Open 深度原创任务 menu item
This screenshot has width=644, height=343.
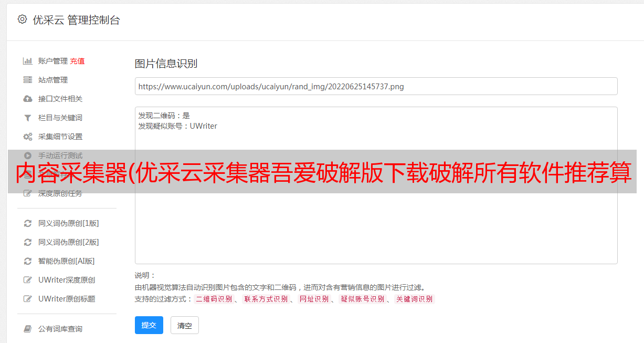(x=60, y=194)
